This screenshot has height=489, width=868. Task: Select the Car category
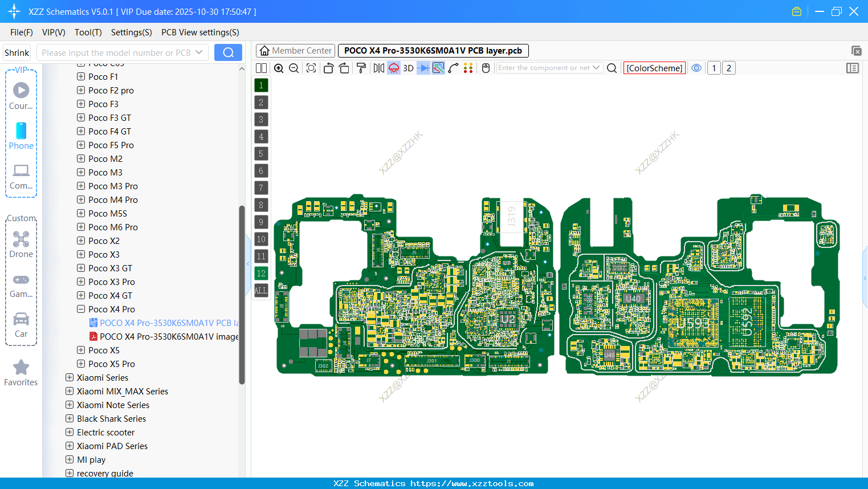pyautogui.click(x=21, y=324)
